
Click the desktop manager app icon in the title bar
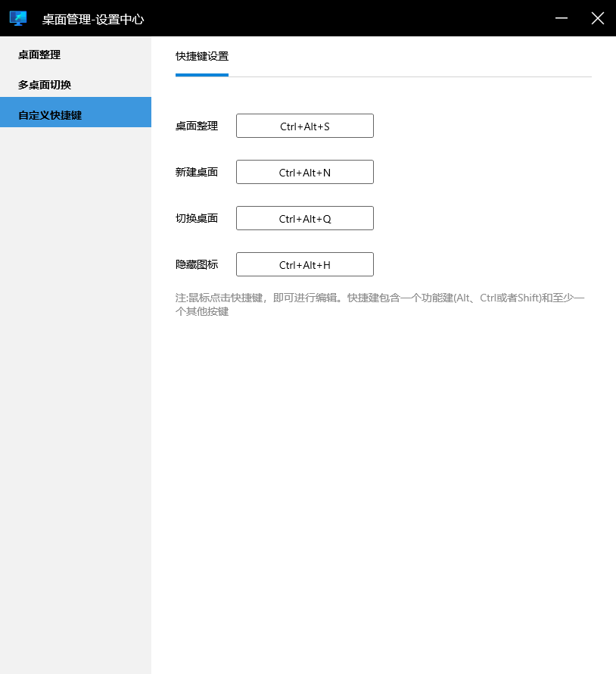(x=17, y=17)
